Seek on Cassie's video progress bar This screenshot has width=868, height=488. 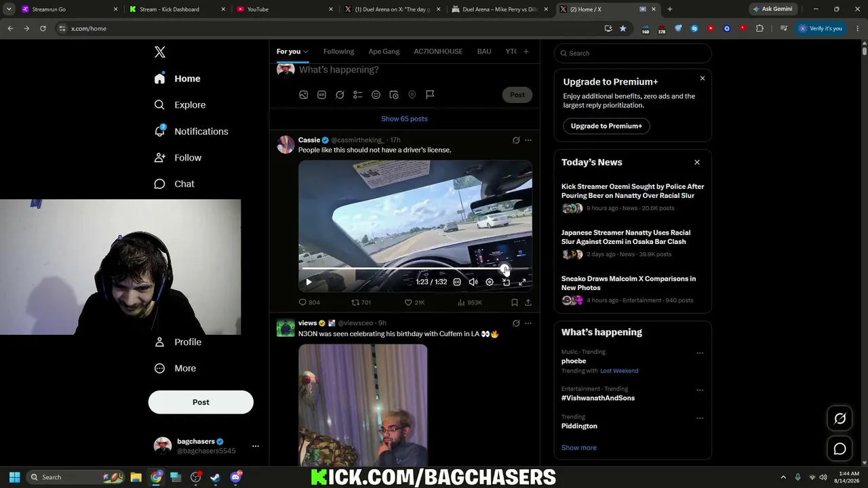415,270
